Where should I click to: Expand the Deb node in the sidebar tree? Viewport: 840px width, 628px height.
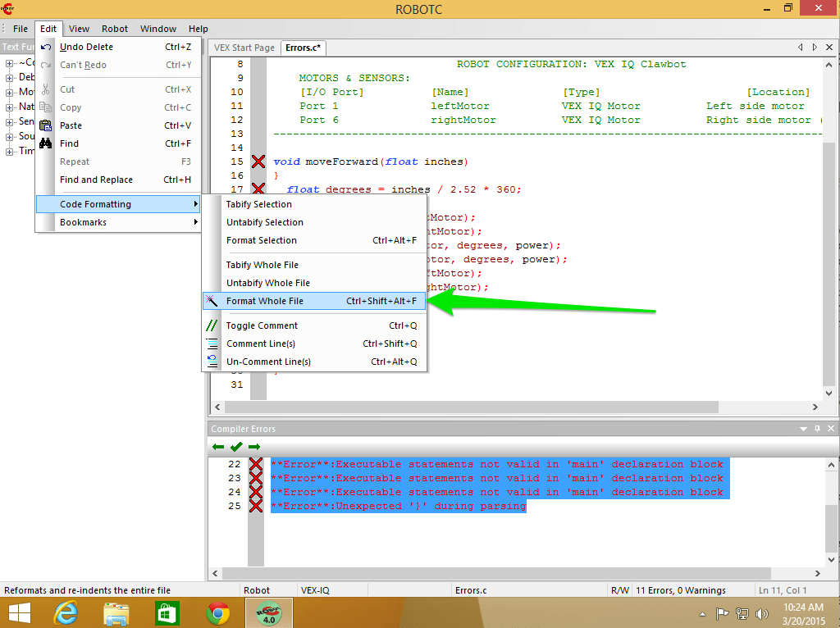coord(10,77)
